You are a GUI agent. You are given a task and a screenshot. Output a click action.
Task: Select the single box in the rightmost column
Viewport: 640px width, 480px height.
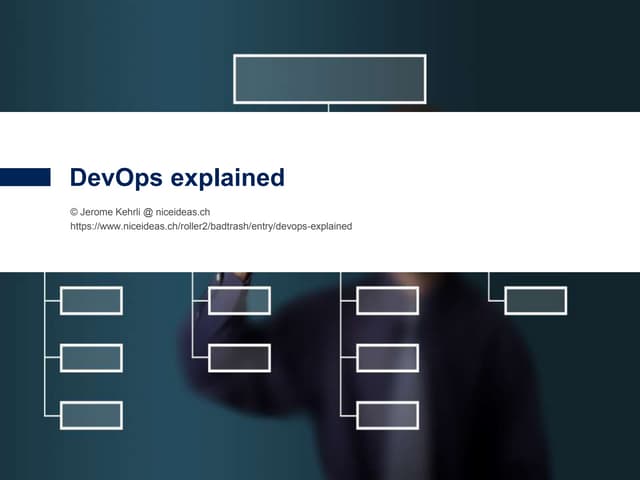pyautogui.click(x=535, y=300)
